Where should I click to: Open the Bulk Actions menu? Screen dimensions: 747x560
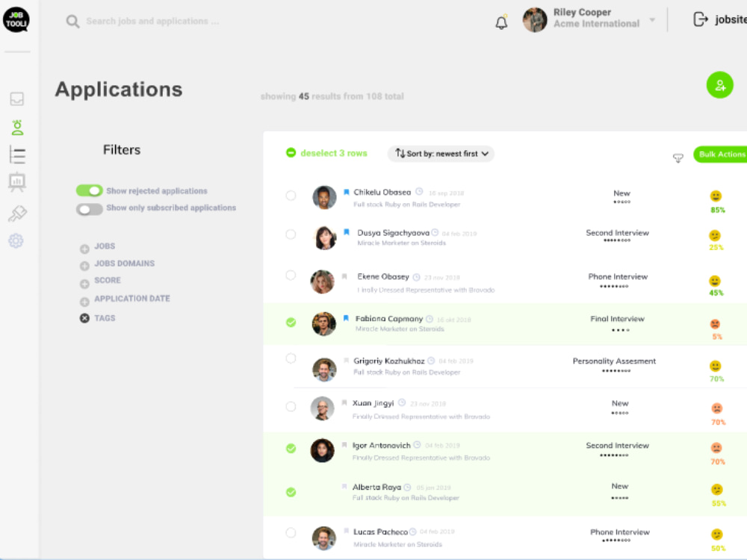pos(720,154)
